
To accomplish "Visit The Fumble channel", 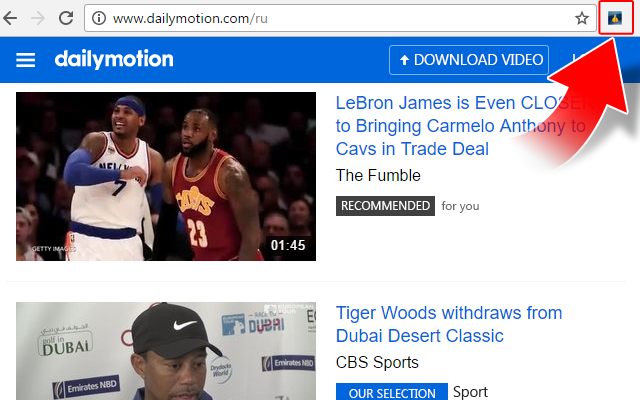I will point(378,176).
